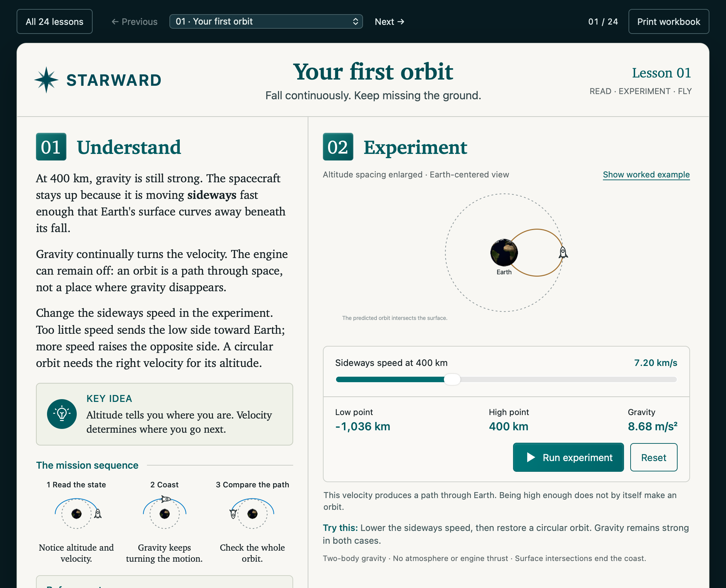
Task: Click the 'Earth' label under the globe
Action: [x=504, y=272]
